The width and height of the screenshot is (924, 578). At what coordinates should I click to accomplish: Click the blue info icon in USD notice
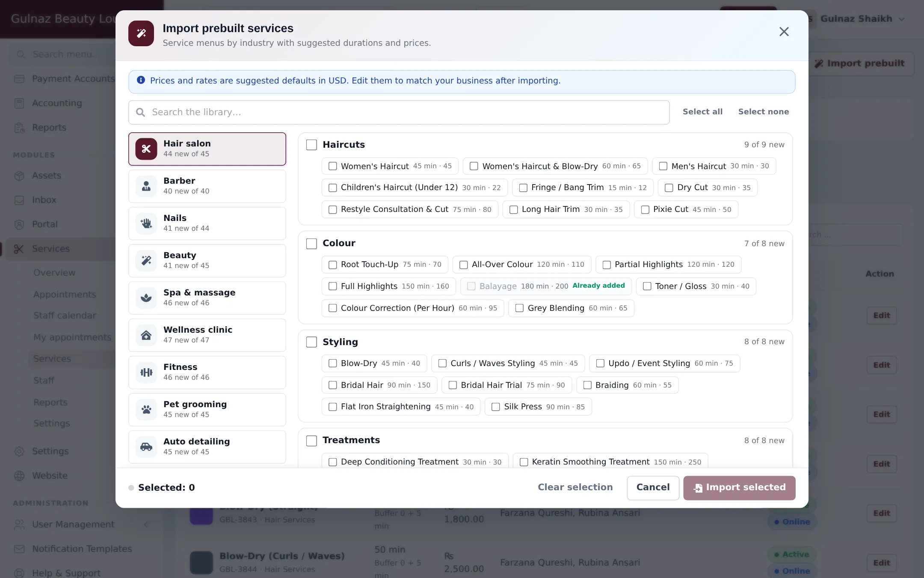coord(141,80)
